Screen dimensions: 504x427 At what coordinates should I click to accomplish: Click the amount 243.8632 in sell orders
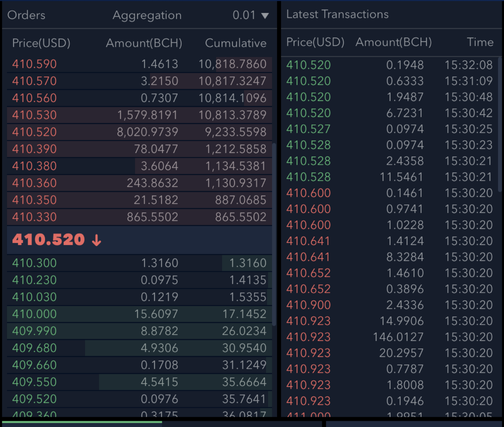pyautogui.click(x=152, y=183)
